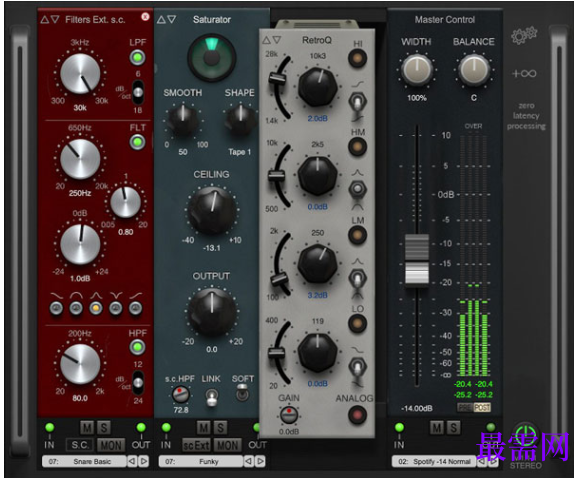Click the filter Q knob reading 0.80
The image size is (588, 478).
(126, 202)
